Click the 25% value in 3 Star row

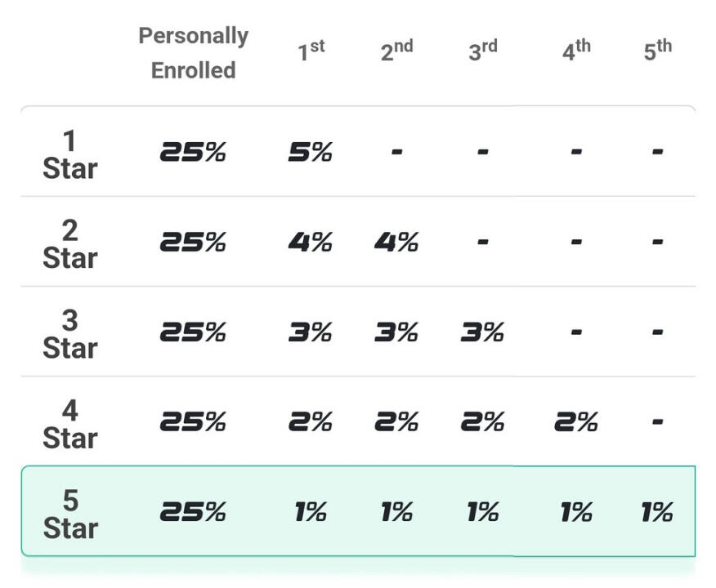193,332
